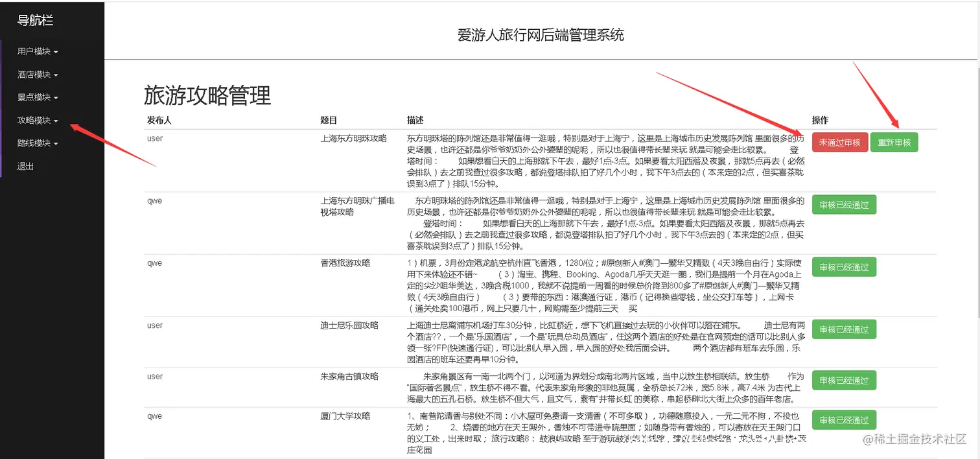This screenshot has height=459, width=980.
Task: Expand the 用户模块 dropdown in sidebar
Action: pyautogui.click(x=38, y=51)
